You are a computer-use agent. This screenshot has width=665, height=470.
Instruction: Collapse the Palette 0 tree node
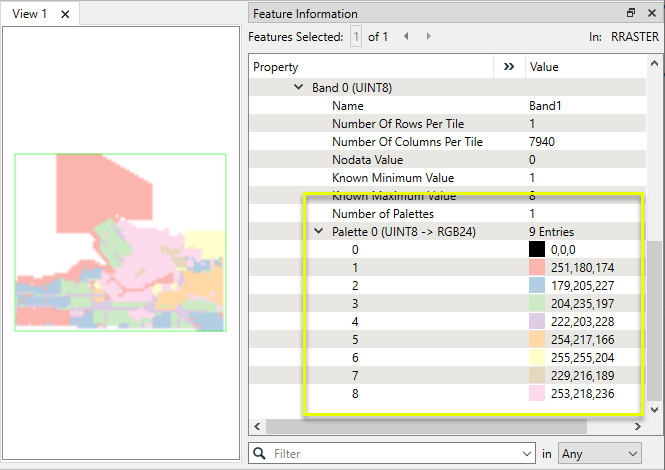tap(318, 232)
